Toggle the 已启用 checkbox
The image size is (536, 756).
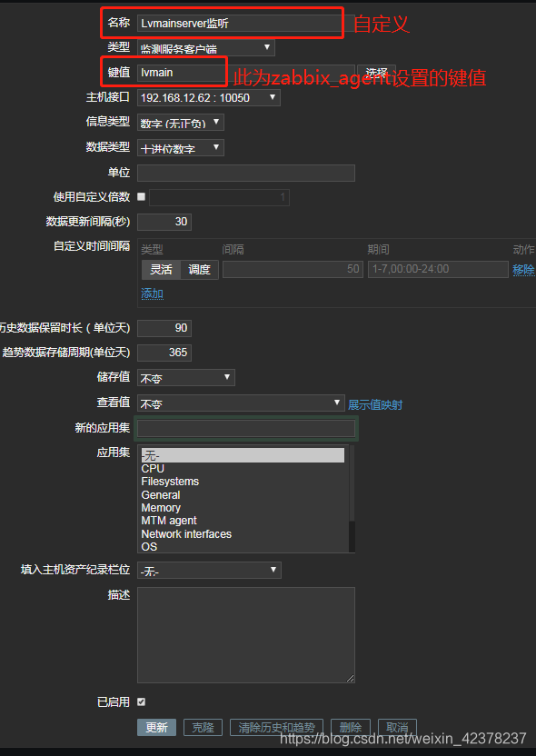[x=141, y=702]
